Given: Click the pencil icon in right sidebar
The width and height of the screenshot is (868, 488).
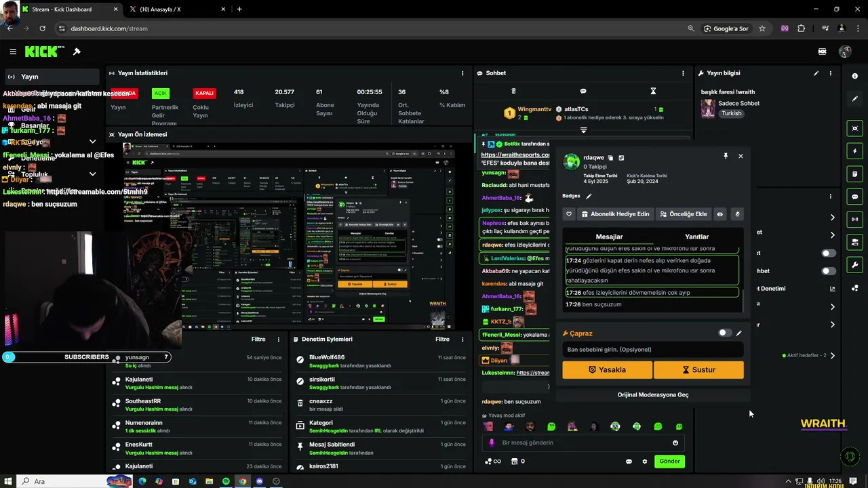Looking at the screenshot, I should point(855,99).
